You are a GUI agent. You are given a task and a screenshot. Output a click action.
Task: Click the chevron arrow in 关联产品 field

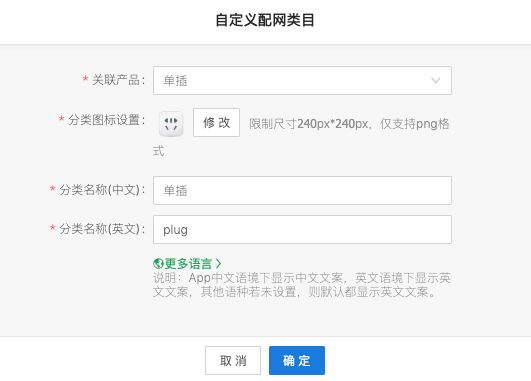click(436, 81)
